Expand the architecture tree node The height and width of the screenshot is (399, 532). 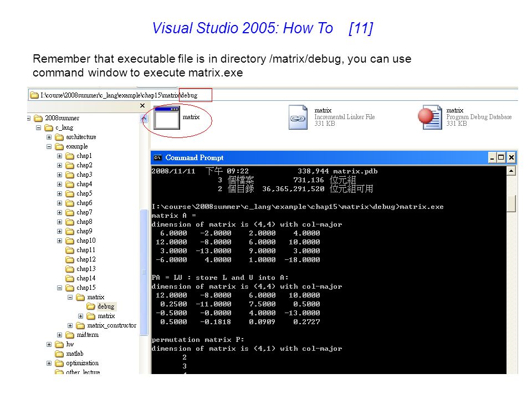pos(49,137)
